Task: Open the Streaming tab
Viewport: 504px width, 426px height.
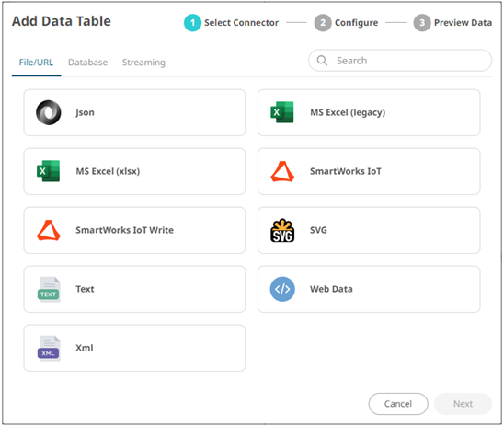Action: pyautogui.click(x=143, y=63)
